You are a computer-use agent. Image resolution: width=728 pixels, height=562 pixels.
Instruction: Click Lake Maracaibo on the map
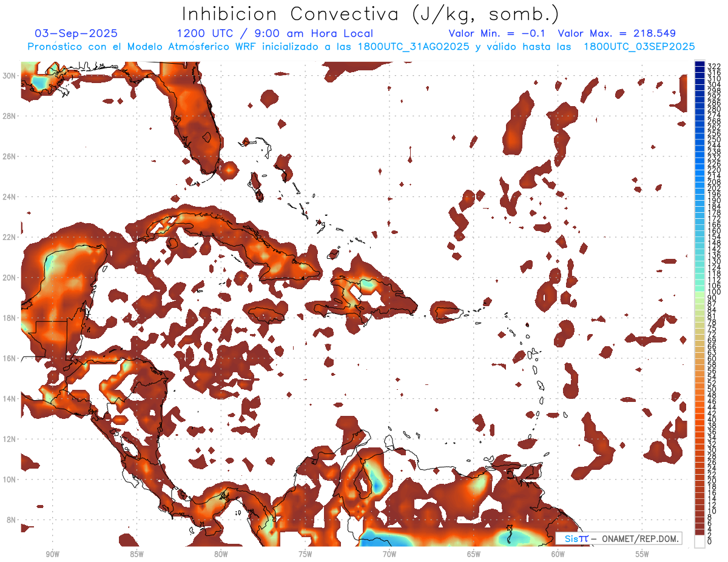(x=364, y=482)
